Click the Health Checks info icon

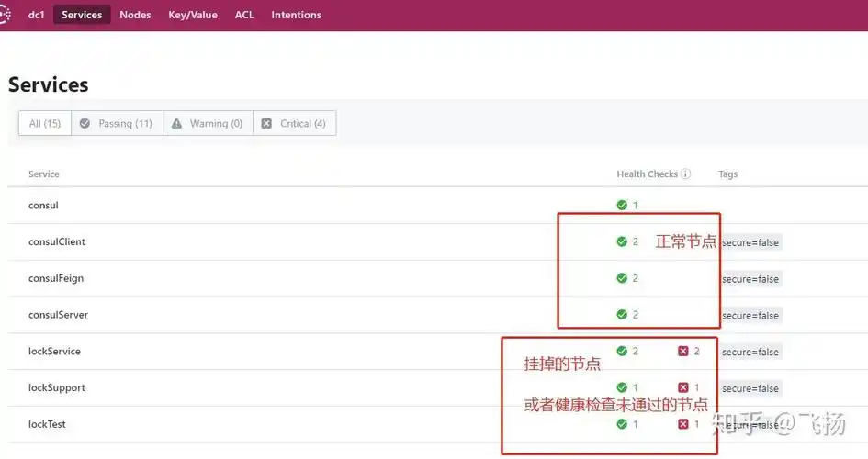(x=685, y=174)
